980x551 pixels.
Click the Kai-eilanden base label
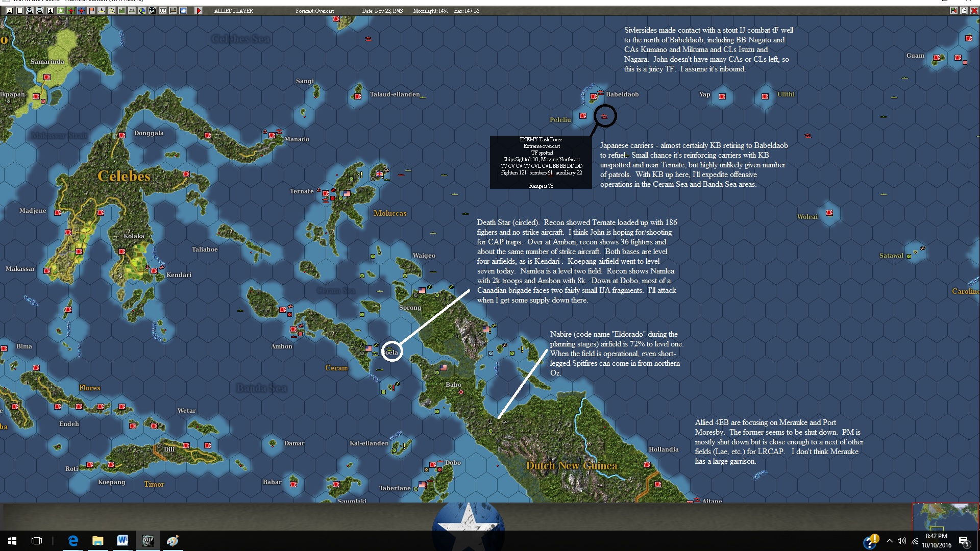pyautogui.click(x=369, y=443)
